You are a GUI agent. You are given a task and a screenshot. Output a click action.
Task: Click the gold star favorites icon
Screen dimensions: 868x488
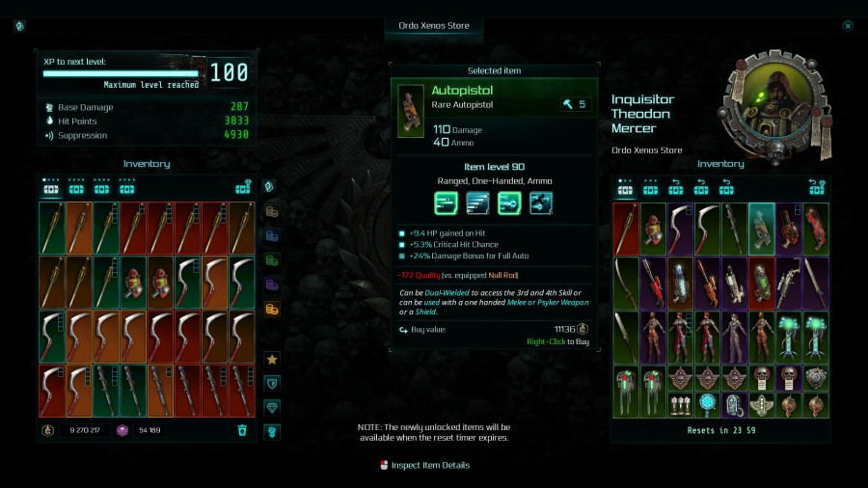click(272, 359)
